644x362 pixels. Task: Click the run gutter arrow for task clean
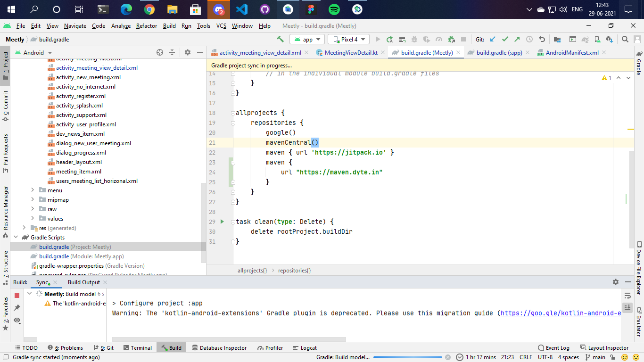click(222, 221)
